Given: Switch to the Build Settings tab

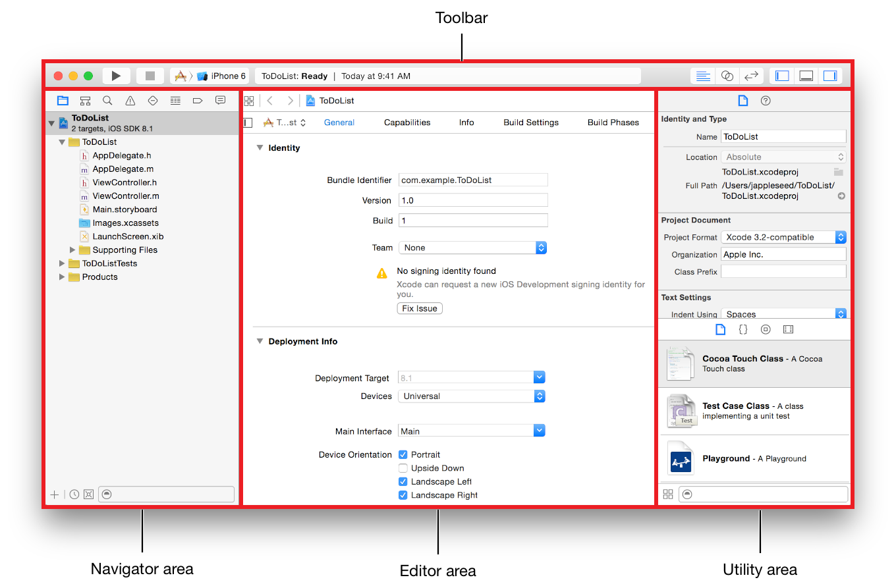Looking at the screenshot, I should [x=530, y=122].
